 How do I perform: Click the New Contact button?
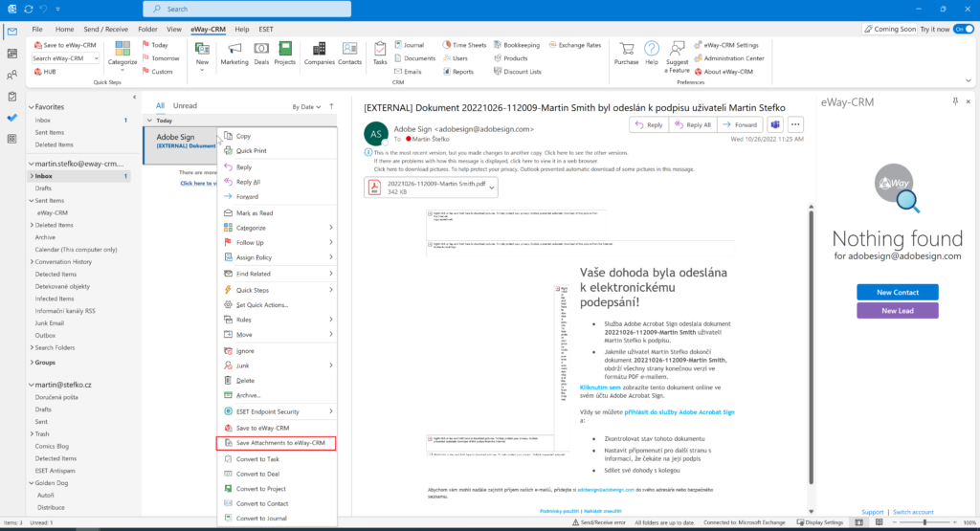pos(898,293)
